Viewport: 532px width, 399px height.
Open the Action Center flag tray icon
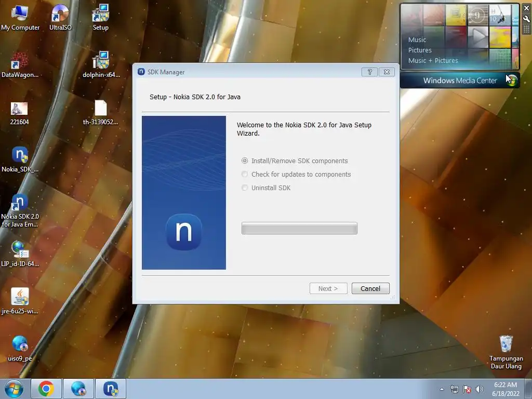pyautogui.click(x=467, y=390)
